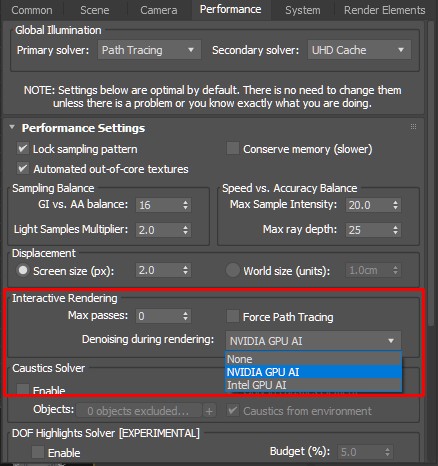Click Light Samples Multiplier spinner arrows
438x466 pixels.
pos(186,230)
